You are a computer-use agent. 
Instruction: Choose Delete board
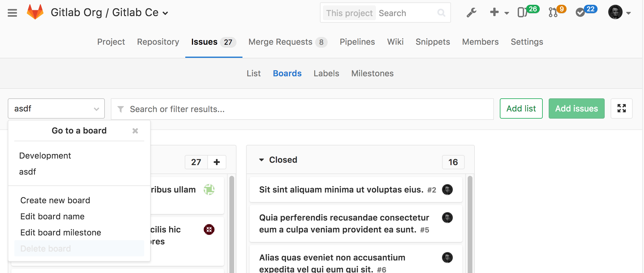79,249
